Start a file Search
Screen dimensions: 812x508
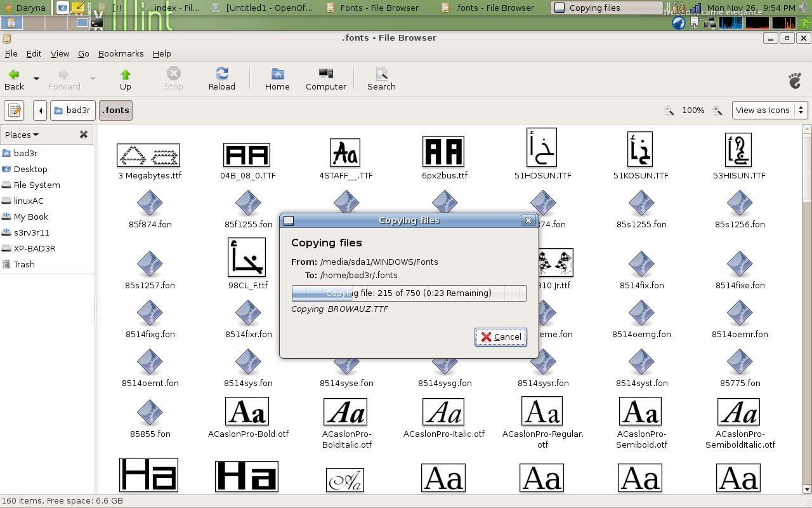pos(381,79)
